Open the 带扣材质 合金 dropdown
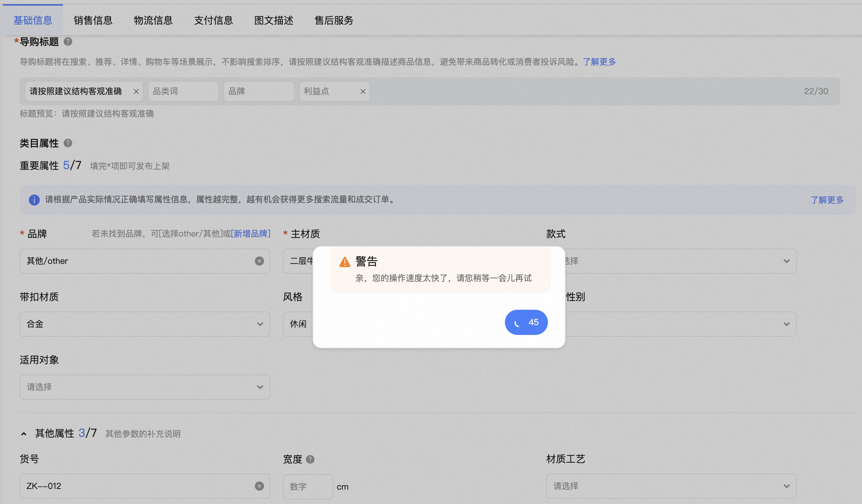The image size is (862, 504). coord(145,324)
